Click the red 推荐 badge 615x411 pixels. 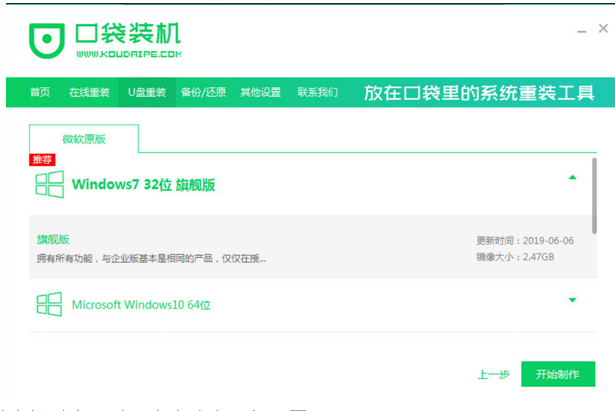[42, 160]
